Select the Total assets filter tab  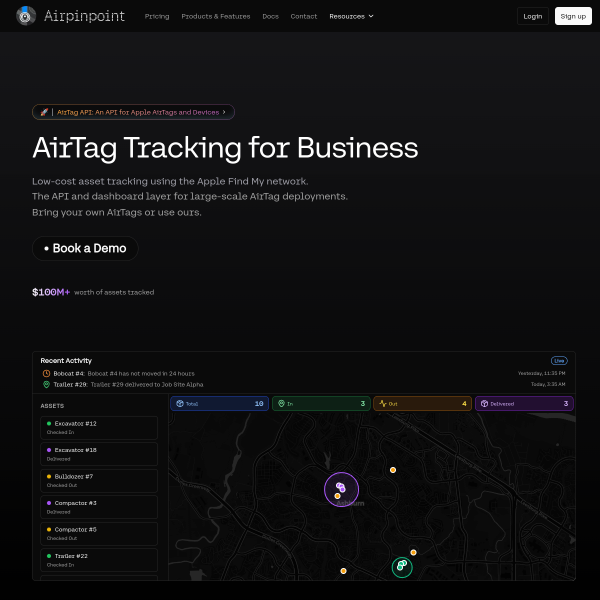[219, 404]
